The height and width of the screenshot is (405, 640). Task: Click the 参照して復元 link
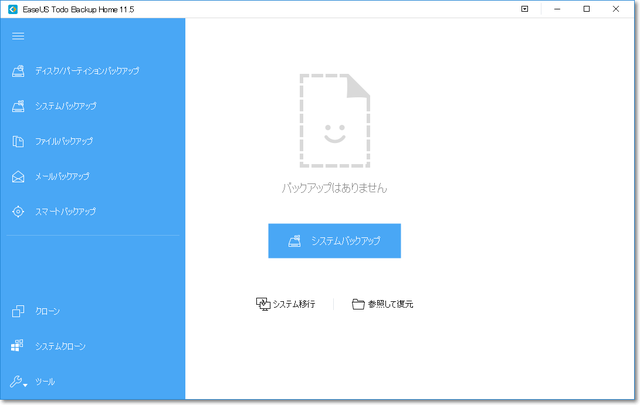pos(390,304)
